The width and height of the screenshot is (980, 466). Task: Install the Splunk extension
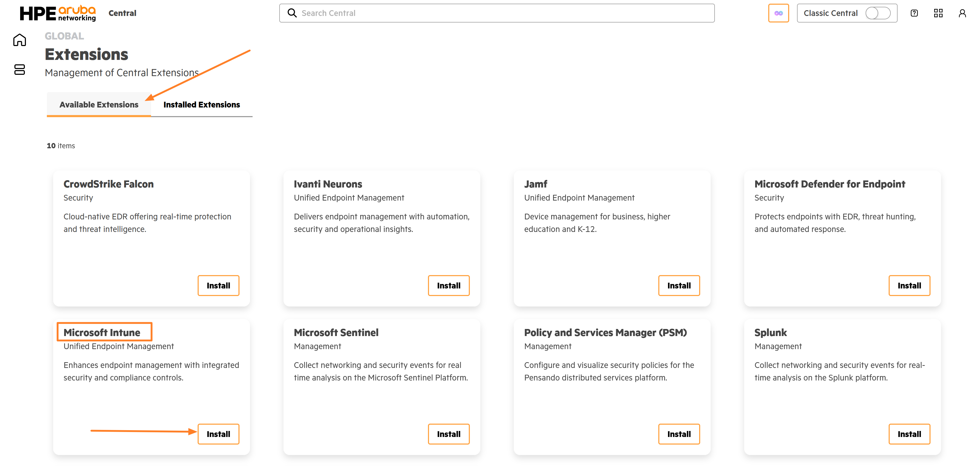click(x=909, y=434)
